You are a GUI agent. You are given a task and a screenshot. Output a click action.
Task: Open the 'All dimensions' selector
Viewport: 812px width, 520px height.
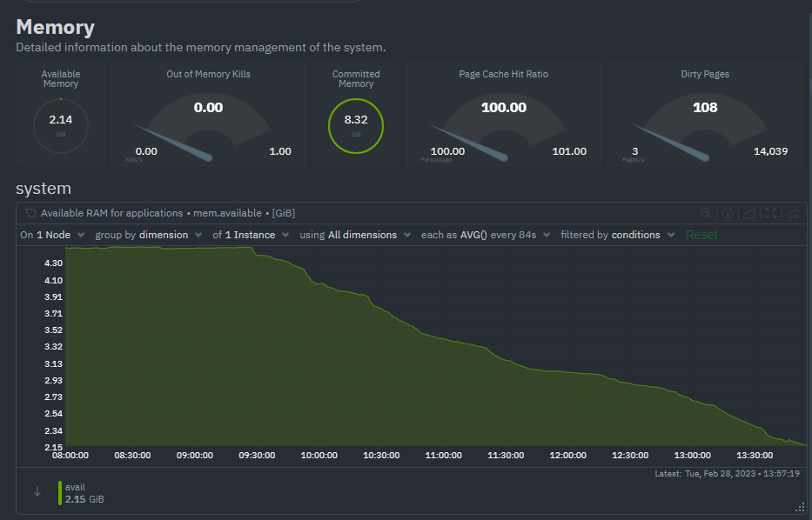[x=361, y=235]
